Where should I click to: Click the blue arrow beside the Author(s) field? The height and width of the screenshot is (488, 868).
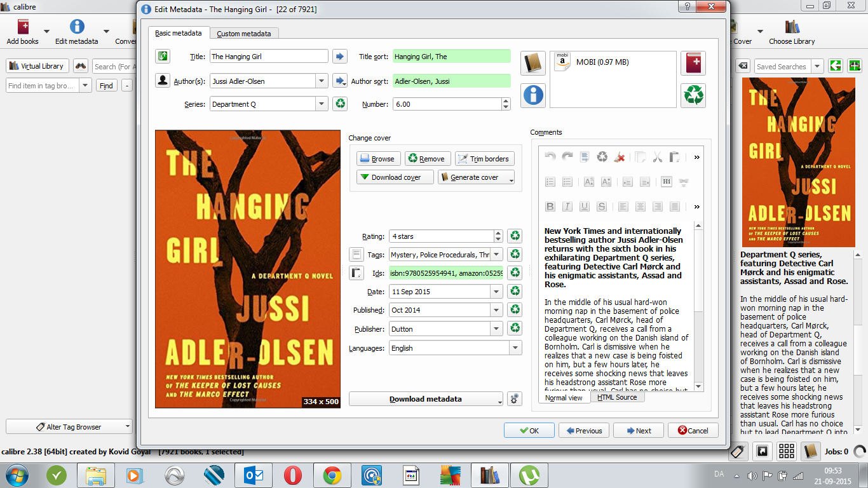point(340,81)
